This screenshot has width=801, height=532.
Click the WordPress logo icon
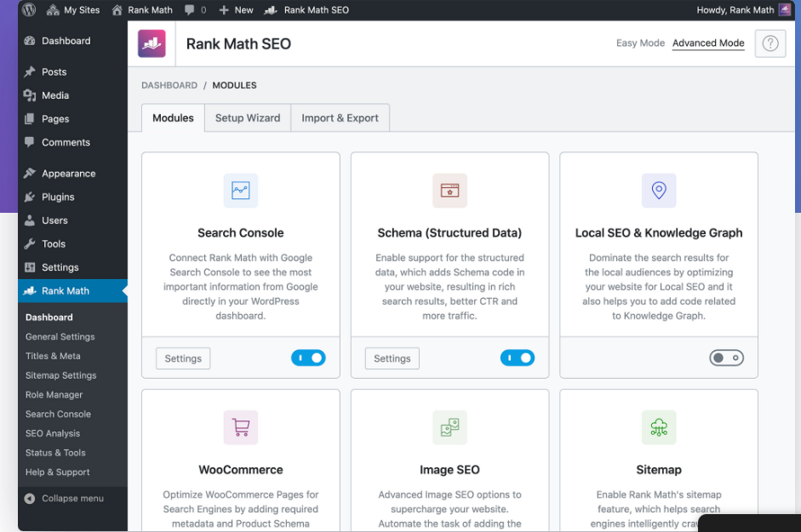click(x=29, y=9)
